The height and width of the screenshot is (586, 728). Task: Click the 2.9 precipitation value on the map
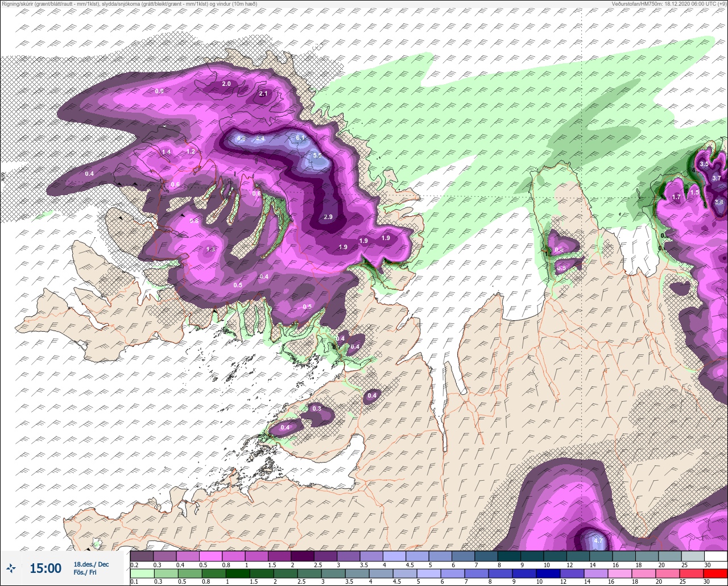pyautogui.click(x=328, y=217)
